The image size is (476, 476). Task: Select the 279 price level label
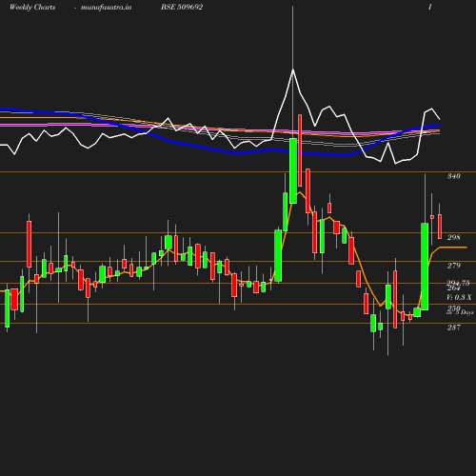[x=454, y=266]
